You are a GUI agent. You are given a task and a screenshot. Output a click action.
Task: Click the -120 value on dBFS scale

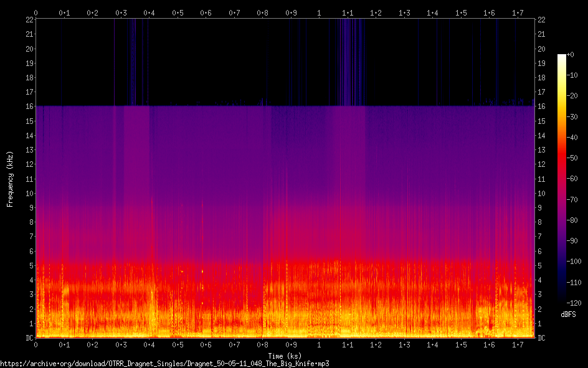(576, 304)
